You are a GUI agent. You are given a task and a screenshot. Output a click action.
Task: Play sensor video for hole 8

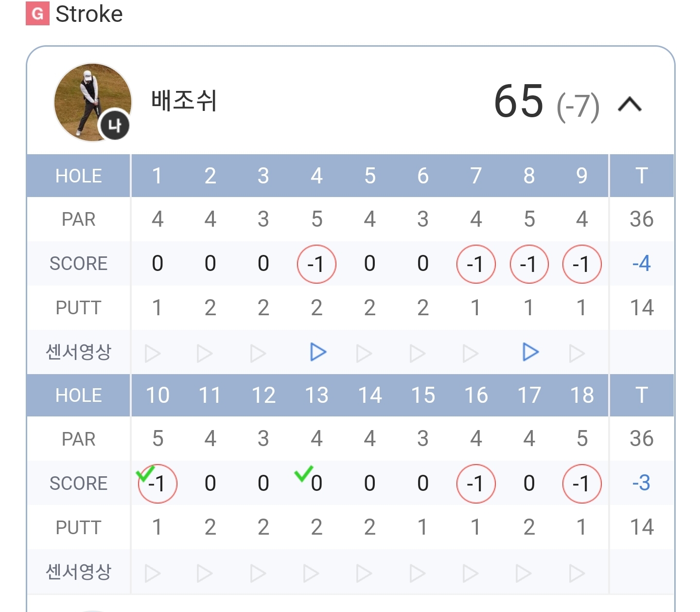click(530, 352)
